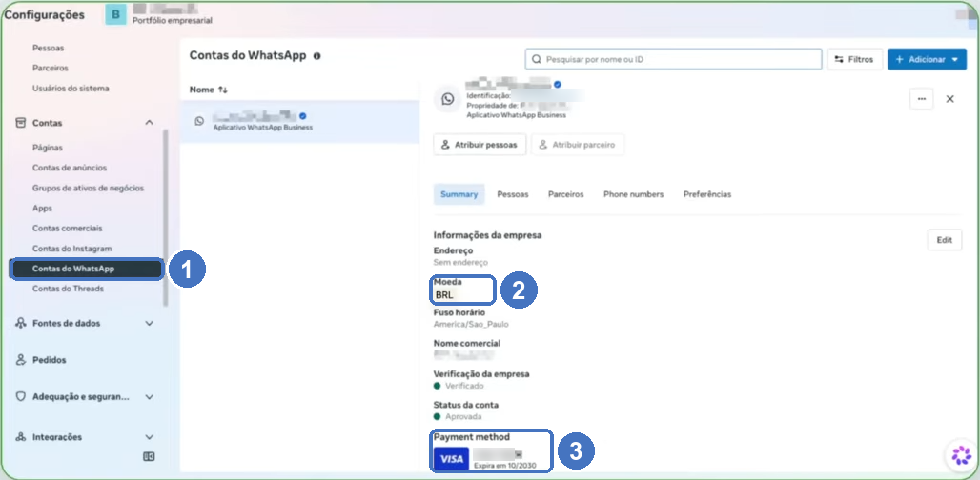Click the search magnifier icon
The image size is (980, 480).
(537, 59)
